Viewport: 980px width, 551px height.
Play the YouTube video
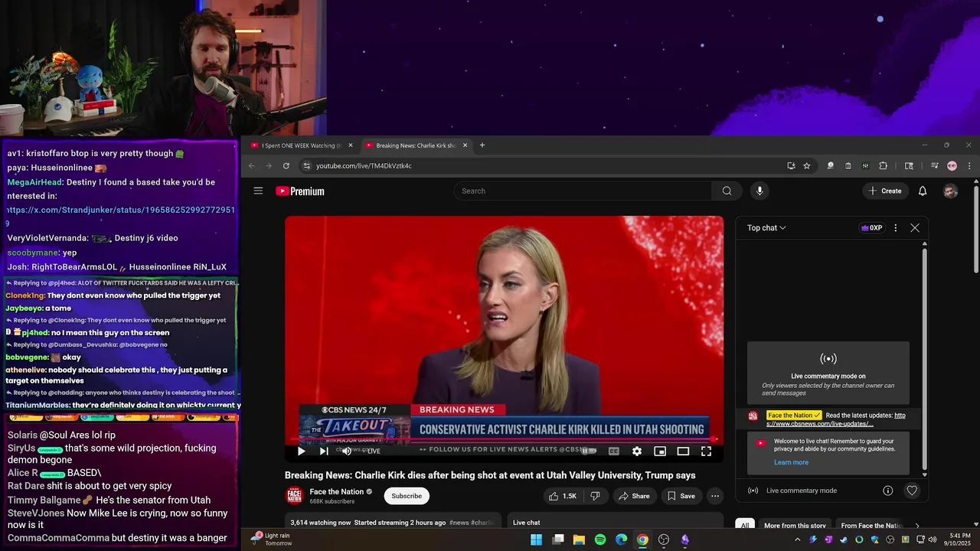click(x=301, y=452)
